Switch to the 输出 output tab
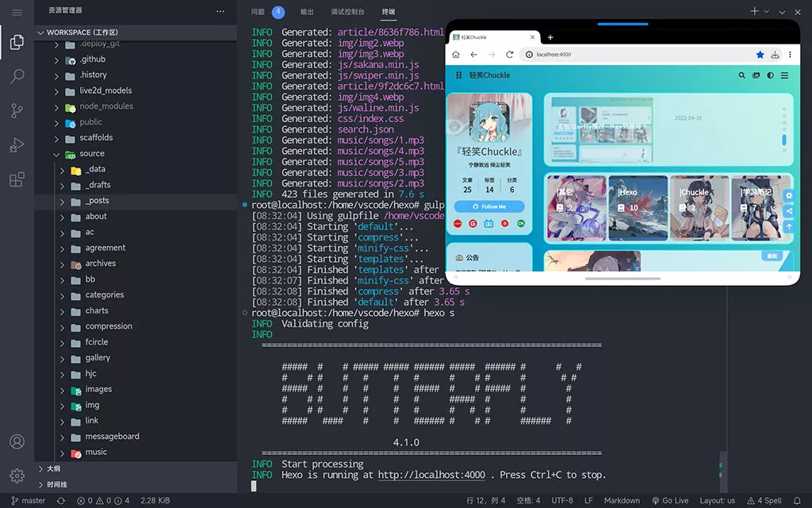Viewport: 812px width, 508px height. tap(307, 11)
